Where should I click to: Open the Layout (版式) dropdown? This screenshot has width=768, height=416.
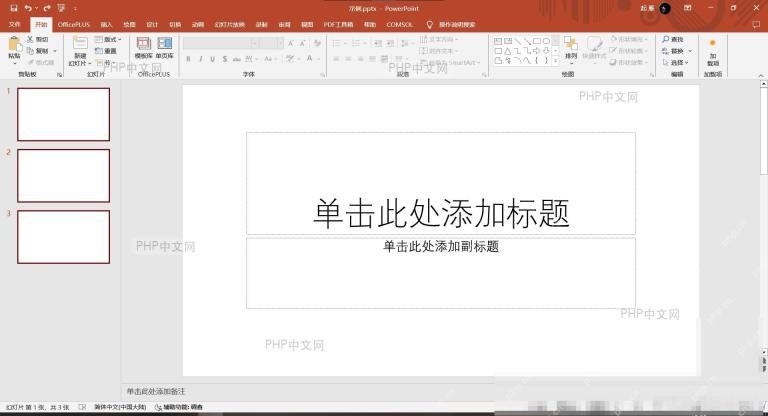[x=108, y=39]
